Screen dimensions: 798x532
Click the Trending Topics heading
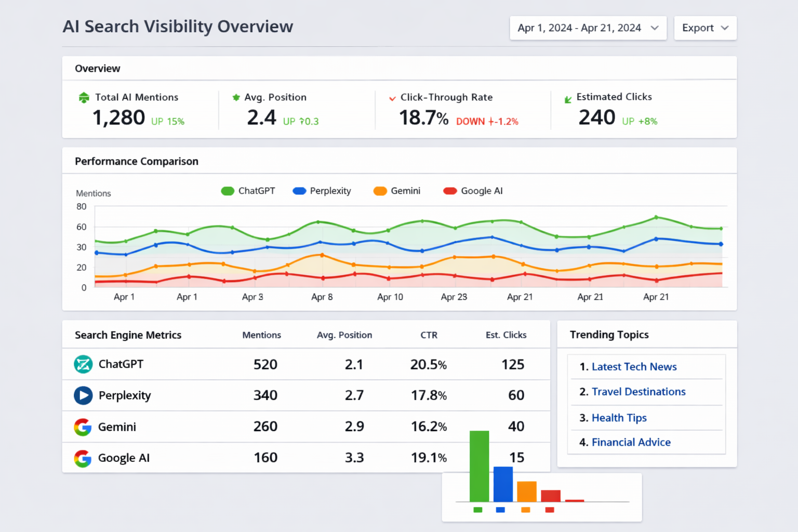pyautogui.click(x=609, y=335)
